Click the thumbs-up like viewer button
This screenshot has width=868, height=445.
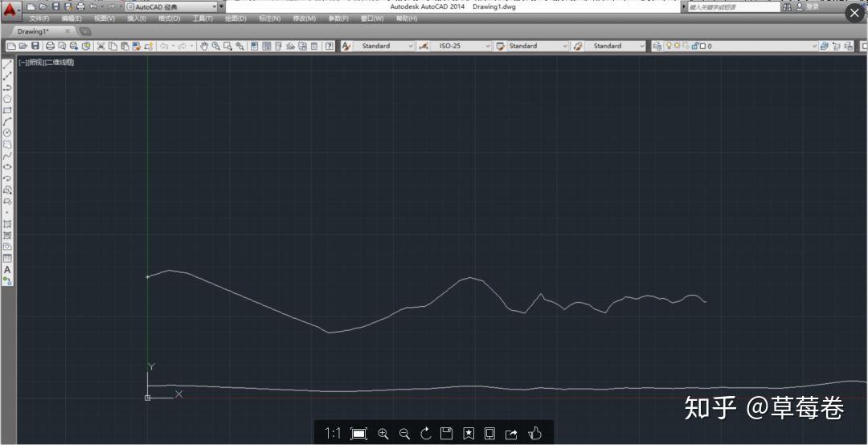pos(534,434)
